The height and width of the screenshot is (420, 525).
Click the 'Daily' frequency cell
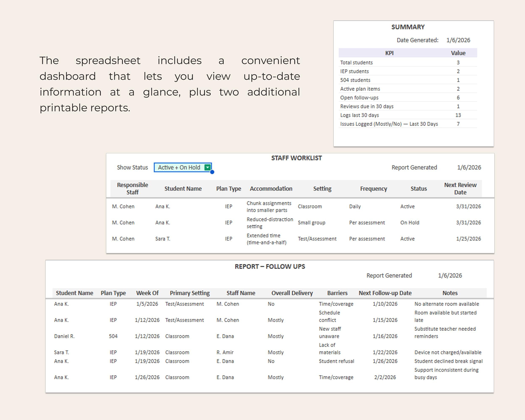click(x=355, y=206)
